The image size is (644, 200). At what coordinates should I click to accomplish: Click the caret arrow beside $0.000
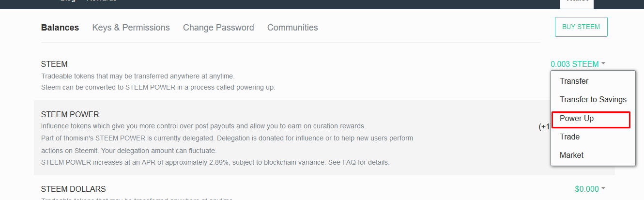pos(603,189)
